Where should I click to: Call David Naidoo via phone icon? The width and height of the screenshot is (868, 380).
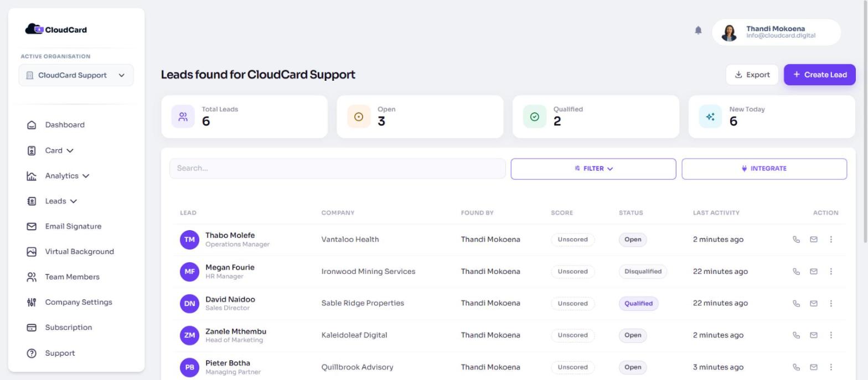click(x=797, y=303)
